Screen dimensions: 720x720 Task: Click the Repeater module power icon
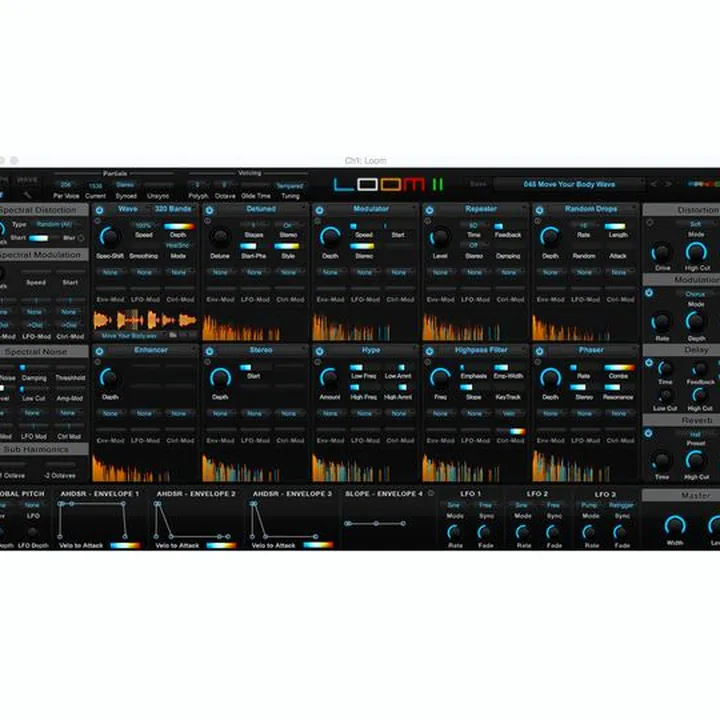(429, 210)
